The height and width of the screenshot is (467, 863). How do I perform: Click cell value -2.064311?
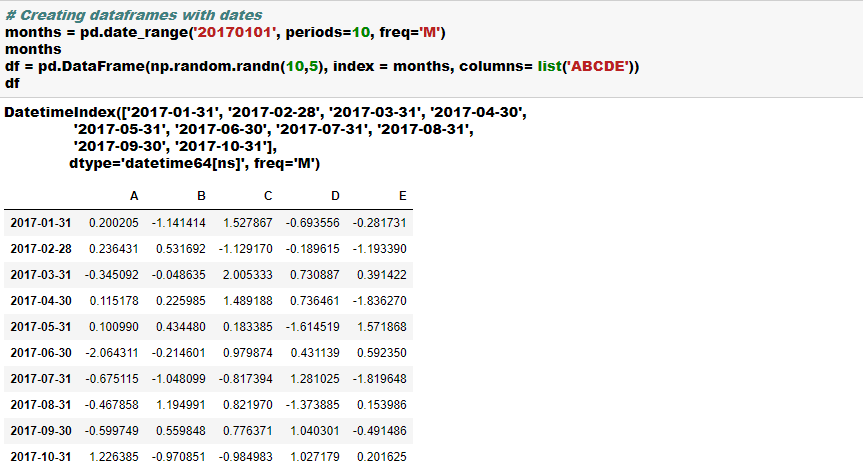pyautogui.click(x=112, y=353)
